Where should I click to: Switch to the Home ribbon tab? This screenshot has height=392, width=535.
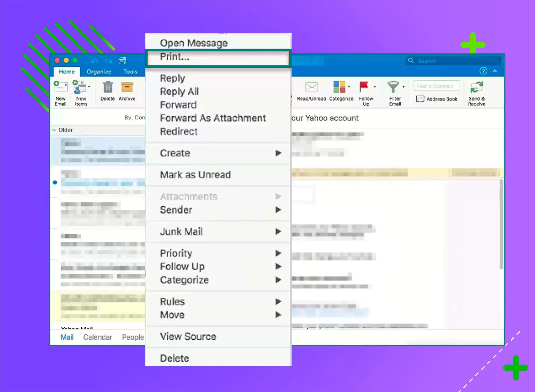tap(67, 72)
